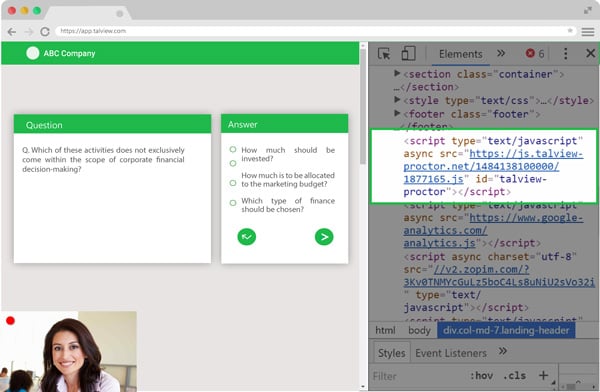Viewport: 600px width, 392px height.
Task: Click the red error count indicator
Action: tap(535, 54)
